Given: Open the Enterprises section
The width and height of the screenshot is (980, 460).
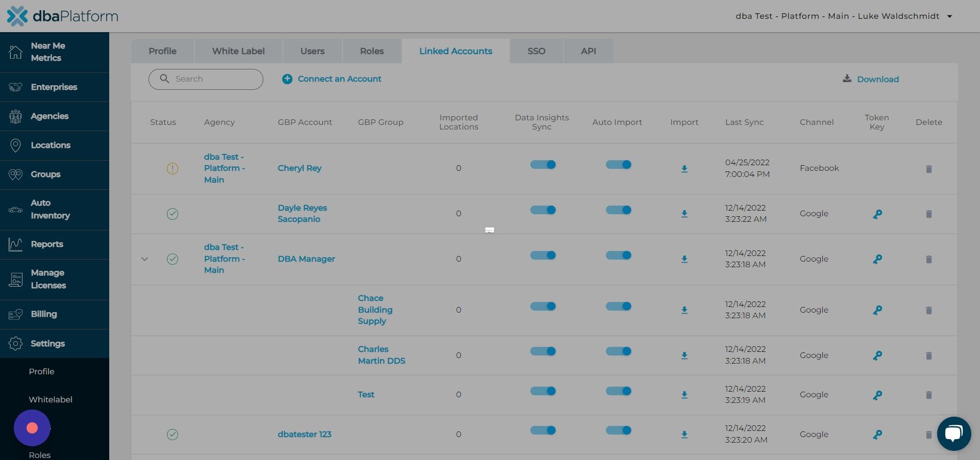Looking at the screenshot, I should pos(55,87).
